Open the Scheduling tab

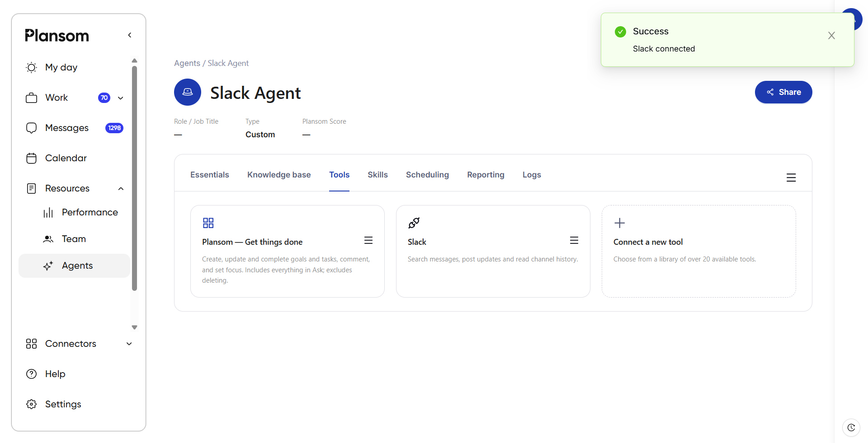pyautogui.click(x=427, y=175)
